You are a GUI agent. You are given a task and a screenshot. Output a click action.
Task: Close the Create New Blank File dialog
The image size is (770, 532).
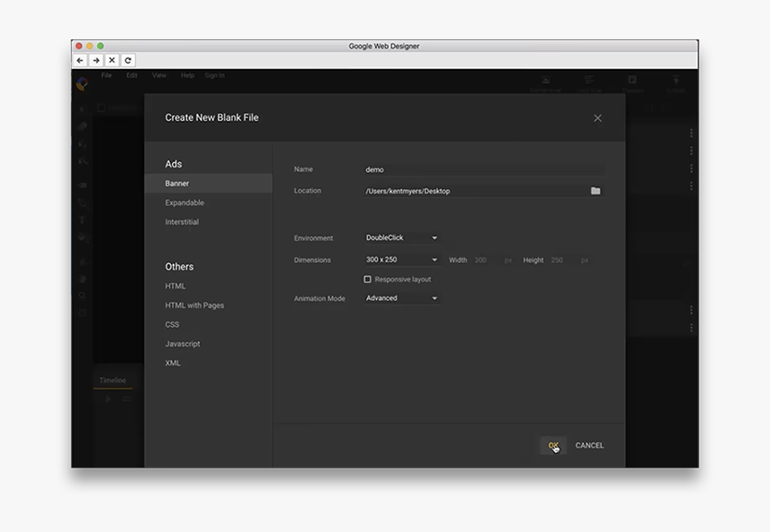(x=597, y=118)
